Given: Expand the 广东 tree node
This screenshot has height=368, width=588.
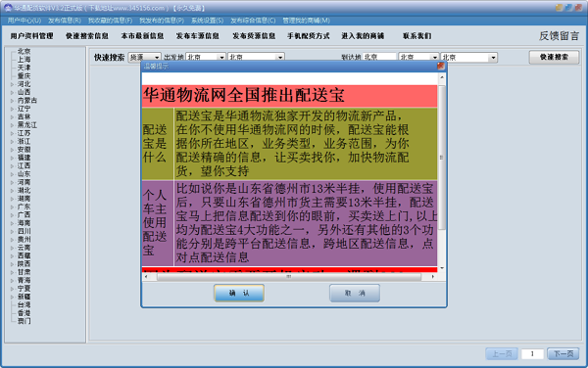Looking at the screenshot, I should tap(12, 207).
